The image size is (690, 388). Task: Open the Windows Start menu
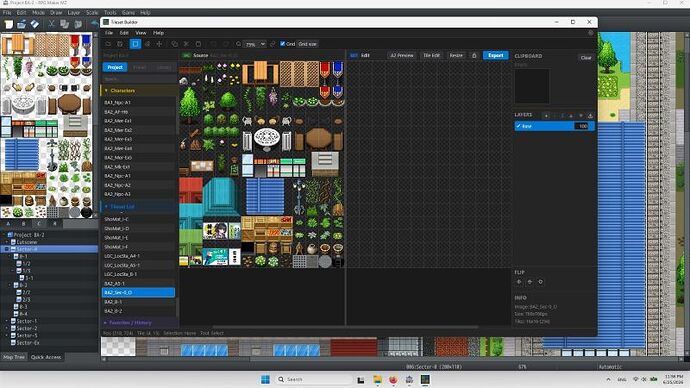click(x=265, y=379)
